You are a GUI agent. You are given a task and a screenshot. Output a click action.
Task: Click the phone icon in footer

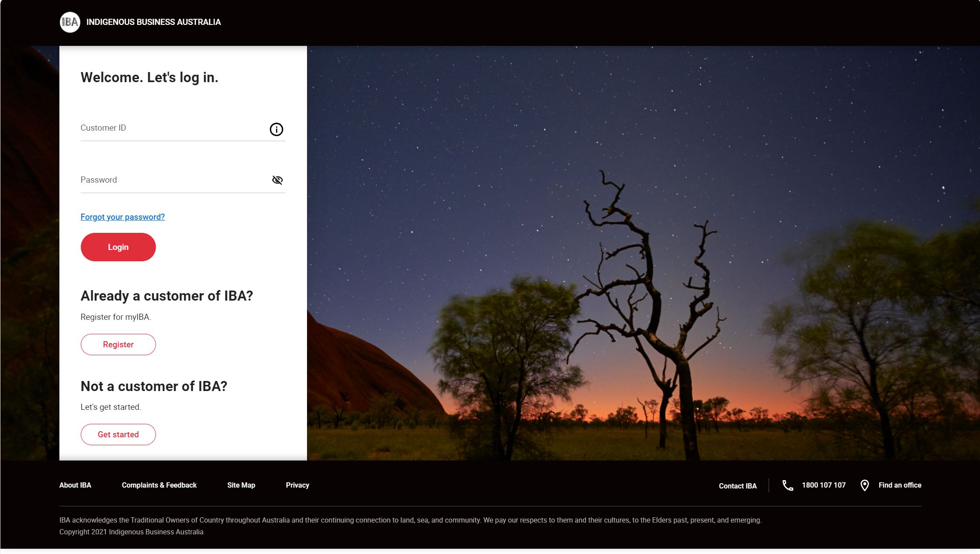[x=787, y=485]
